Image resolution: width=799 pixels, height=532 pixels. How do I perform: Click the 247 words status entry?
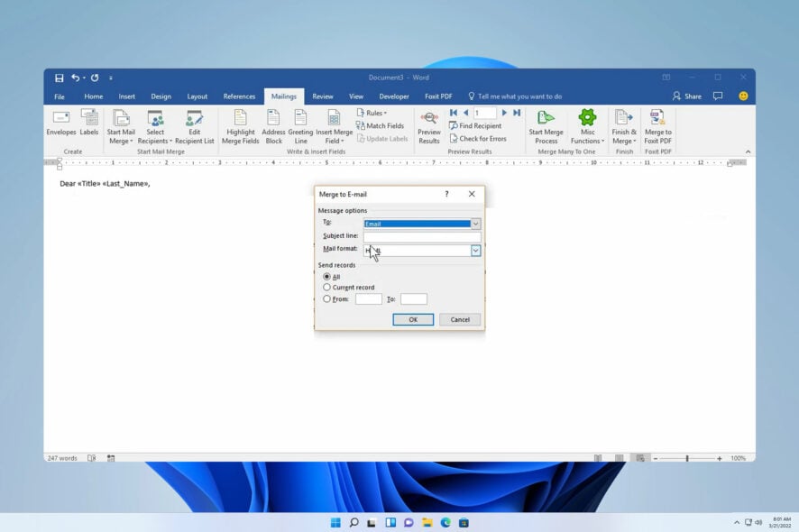[62, 458]
